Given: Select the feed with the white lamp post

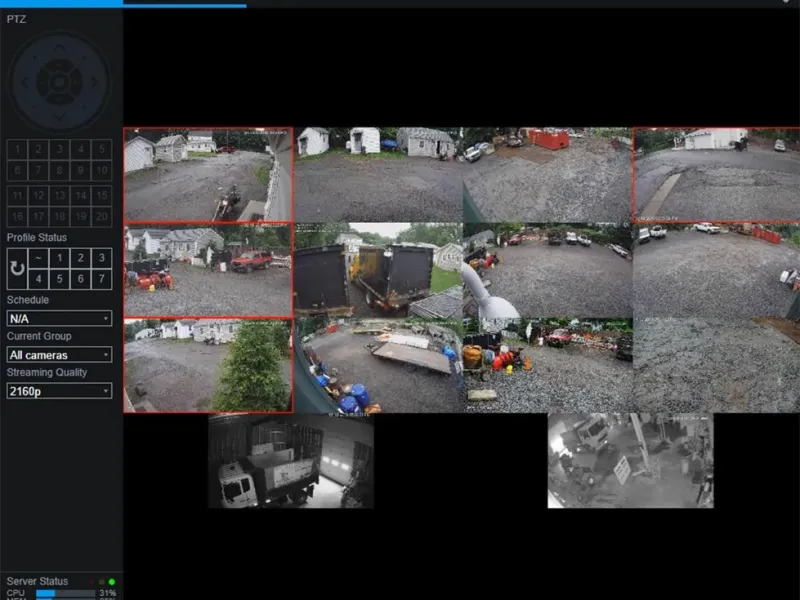Looking at the screenshot, I should tap(547, 270).
